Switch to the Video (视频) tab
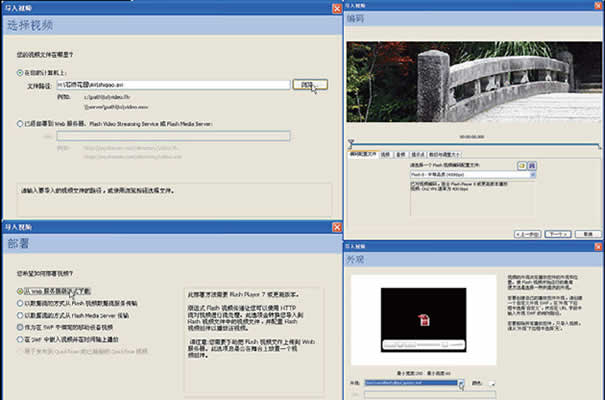The width and height of the screenshot is (605, 400). point(385,154)
